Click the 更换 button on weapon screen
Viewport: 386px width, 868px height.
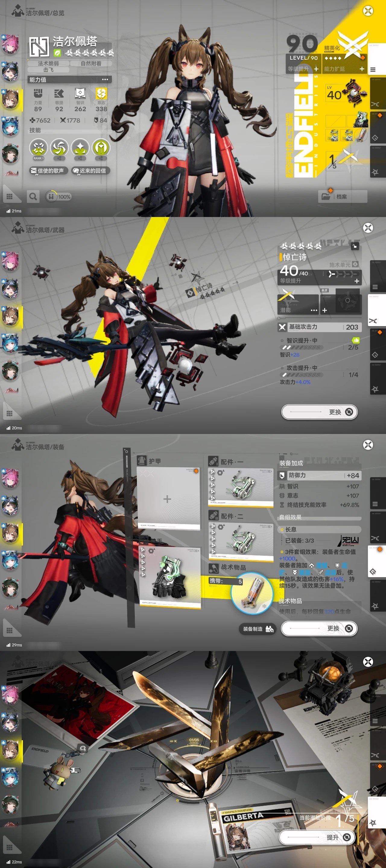319,412
